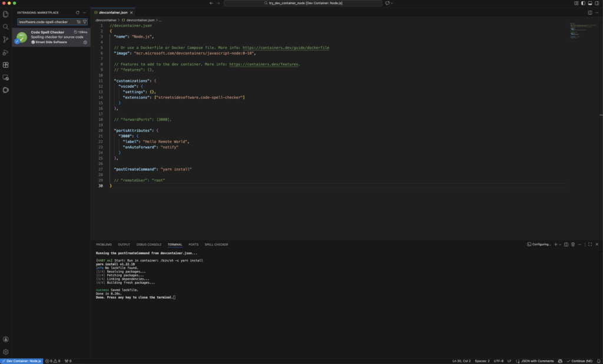Click the extension filter funnel icon
The height and width of the screenshot is (364, 603).
(85, 22)
